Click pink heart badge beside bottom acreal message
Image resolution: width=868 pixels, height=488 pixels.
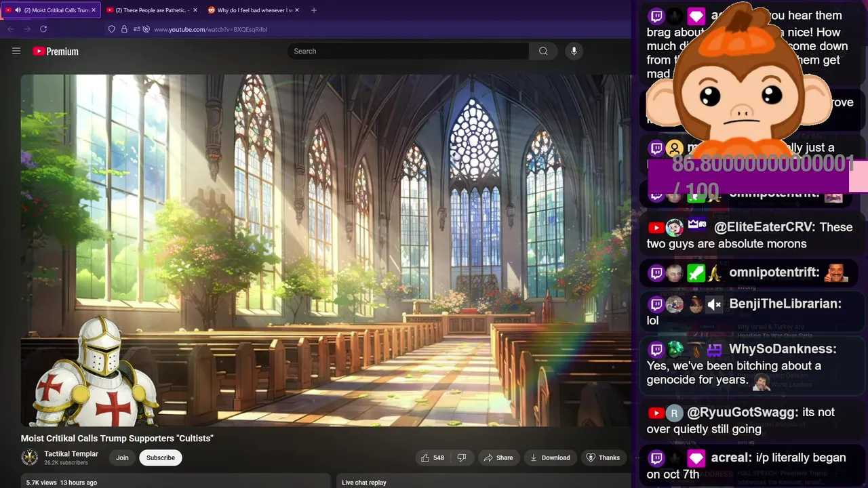pos(696,458)
